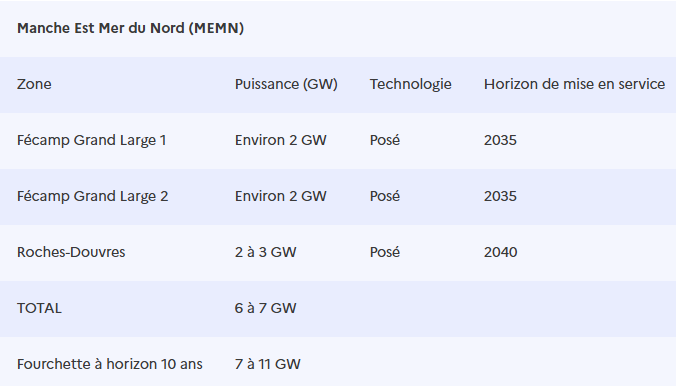Select the 7 à 11 GW range value
This screenshot has height=386, width=676.
(268, 364)
